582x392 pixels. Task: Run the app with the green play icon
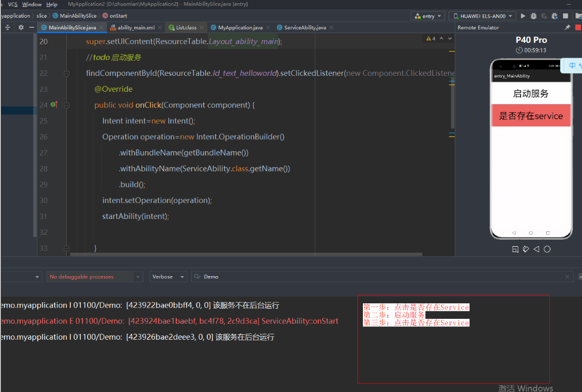[523, 16]
